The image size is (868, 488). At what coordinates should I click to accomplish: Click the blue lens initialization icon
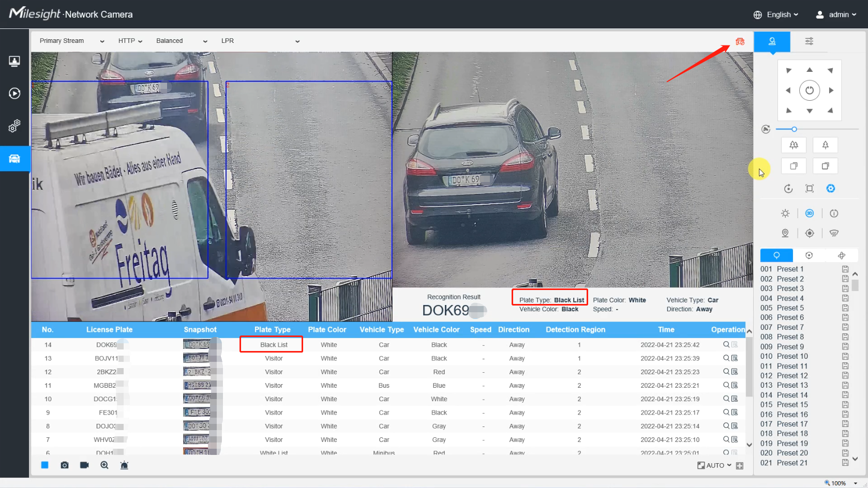coord(831,189)
